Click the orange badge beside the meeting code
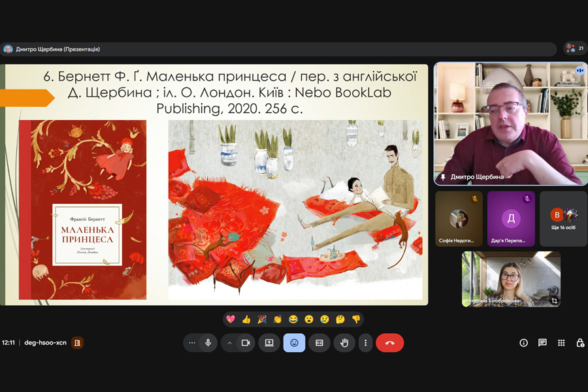Viewport: 588px width, 392px height. 78,342
